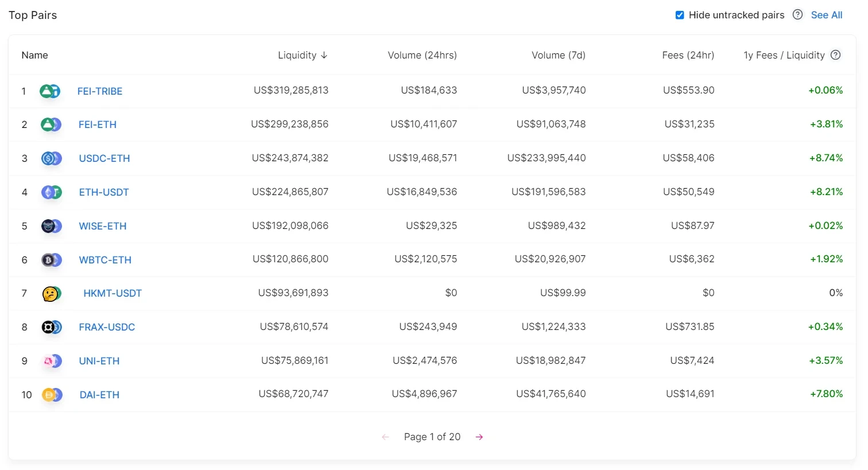The height and width of the screenshot is (470, 868).
Task: Click the USDC-ETH pair token icon
Action: (52, 158)
